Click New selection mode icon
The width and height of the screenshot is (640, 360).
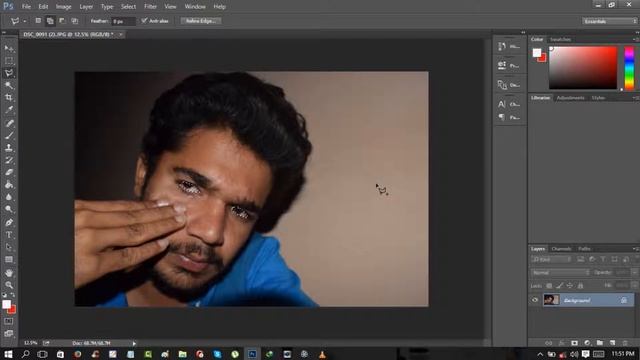(x=38, y=20)
